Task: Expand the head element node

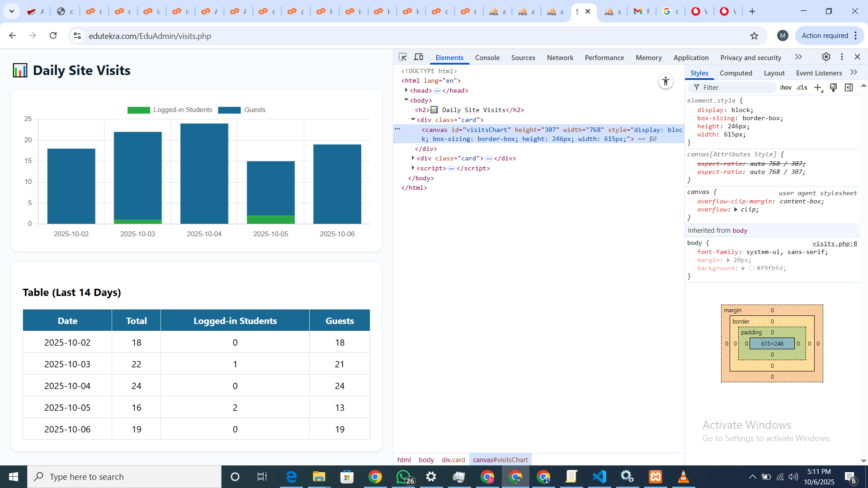Action: (x=406, y=90)
